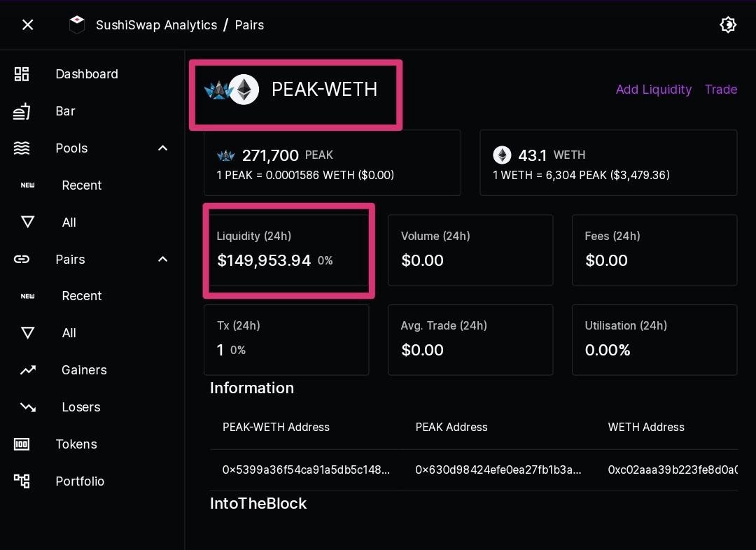Open PEAK address 0x630d98424e...
This screenshot has height=550, width=756.
(x=498, y=470)
